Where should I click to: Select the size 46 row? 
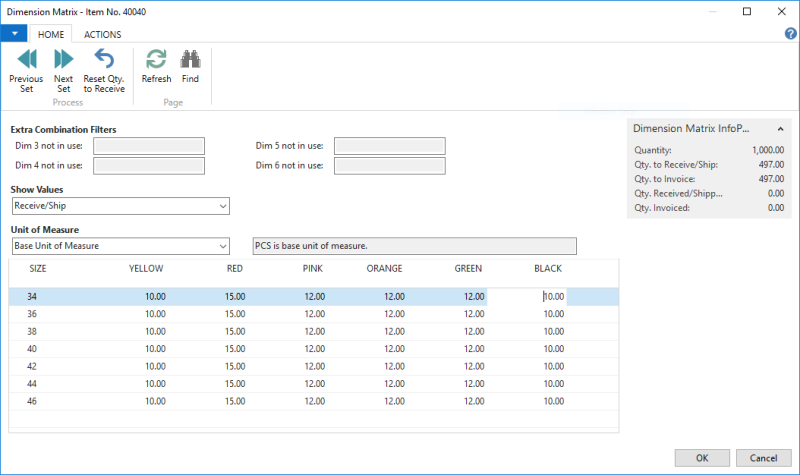tap(314, 402)
